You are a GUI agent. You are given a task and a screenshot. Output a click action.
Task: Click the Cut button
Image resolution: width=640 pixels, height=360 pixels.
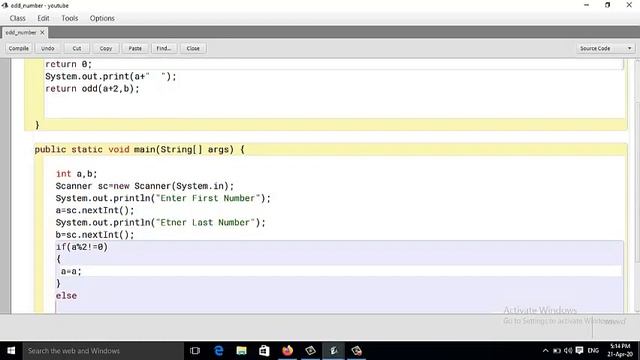77,48
